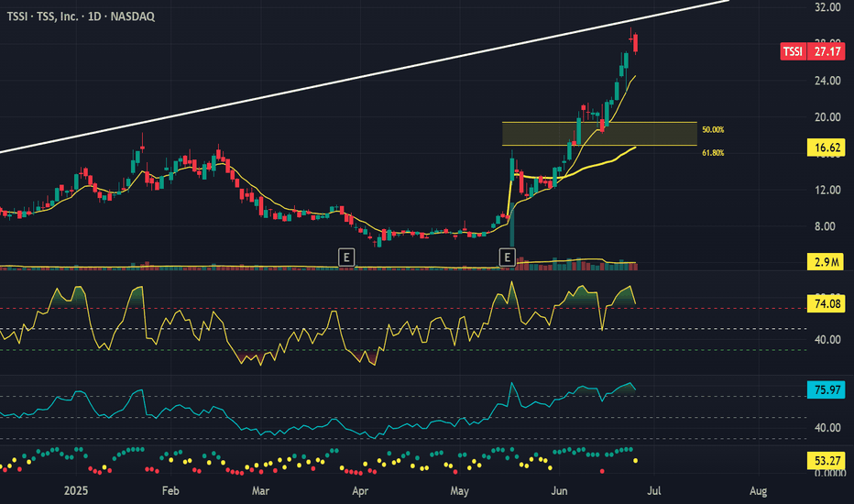Click the red TSSI 27.17 price label
The image size is (854, 504).
click(812, 51)
